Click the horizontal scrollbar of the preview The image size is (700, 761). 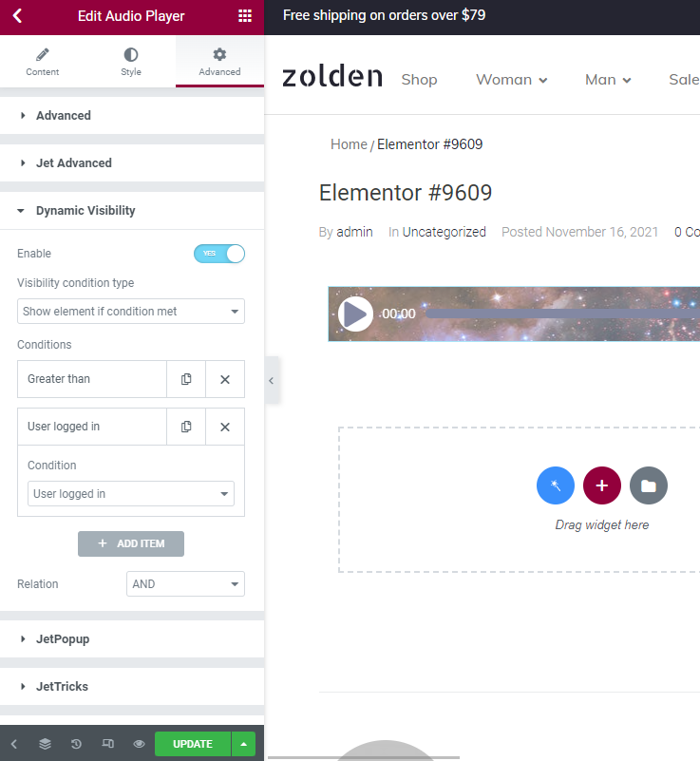pyautogui.click(x=364, y=757)
